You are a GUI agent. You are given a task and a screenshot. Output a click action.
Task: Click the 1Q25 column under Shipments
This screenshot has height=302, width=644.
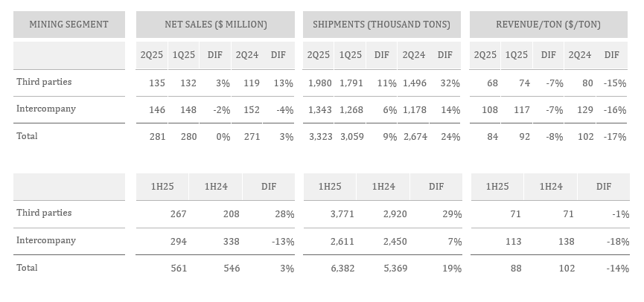pos(350,55)
